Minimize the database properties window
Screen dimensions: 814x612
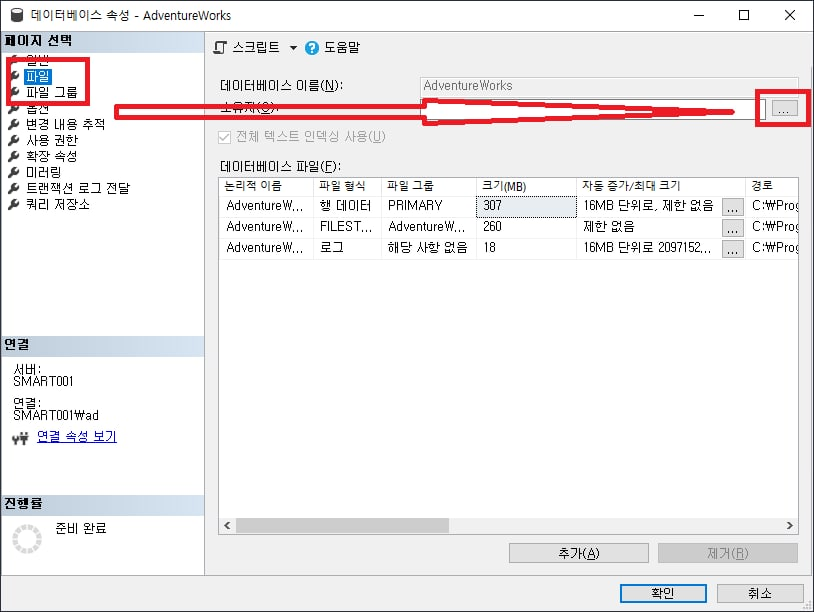click(699, 15)
